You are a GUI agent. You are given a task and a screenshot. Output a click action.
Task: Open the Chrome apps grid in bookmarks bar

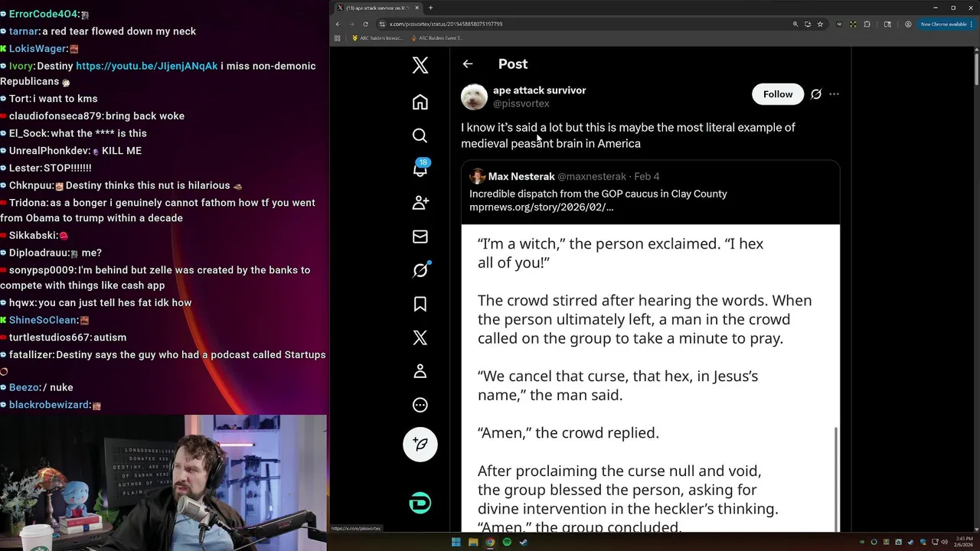[x=337, y=38]
